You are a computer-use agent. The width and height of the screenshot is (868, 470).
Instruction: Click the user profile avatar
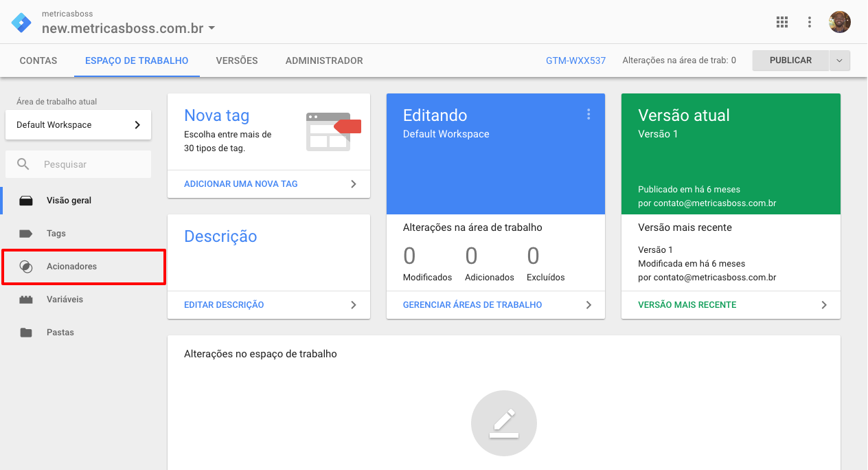(x=839, y=22)
